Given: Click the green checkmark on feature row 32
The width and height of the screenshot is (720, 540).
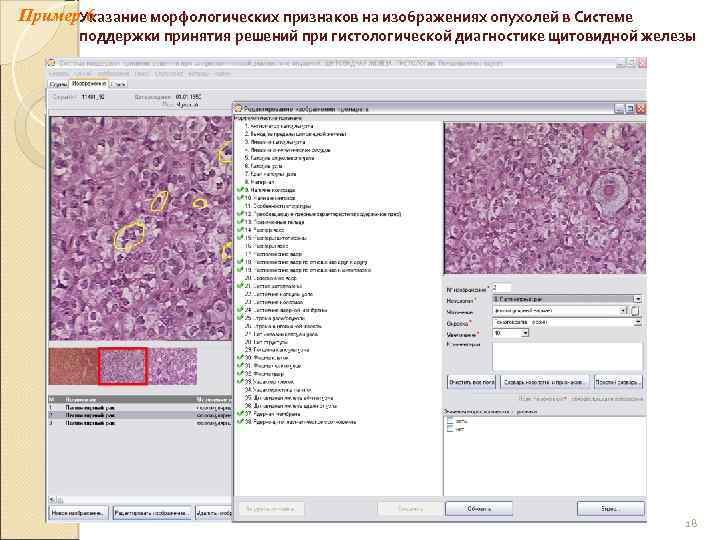Looking at the screenshot, I should 240,374.
